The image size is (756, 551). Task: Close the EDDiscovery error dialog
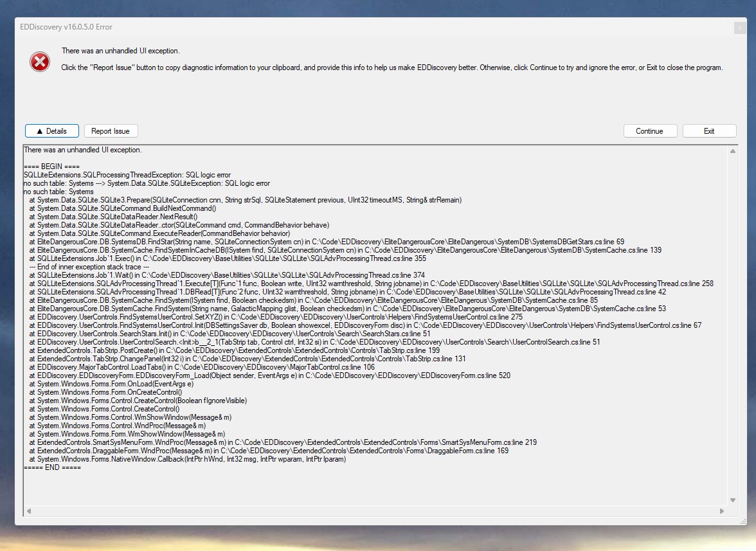click(x=739, y=28)
